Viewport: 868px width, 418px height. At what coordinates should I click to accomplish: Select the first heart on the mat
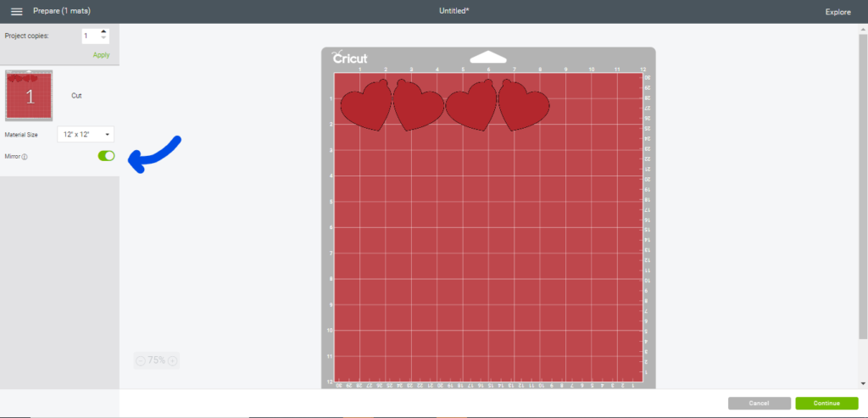(x=366, y=106)
